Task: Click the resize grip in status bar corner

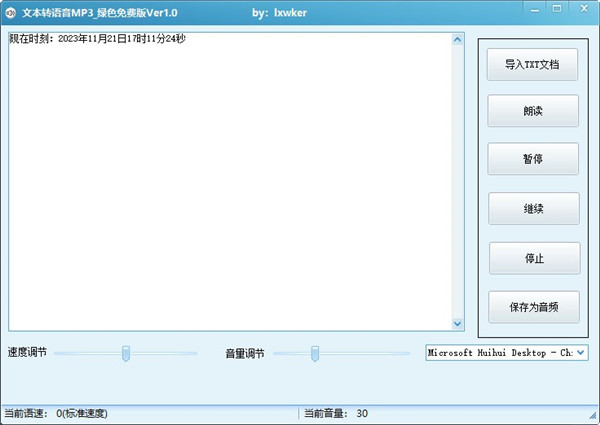Action: [593, 415]
